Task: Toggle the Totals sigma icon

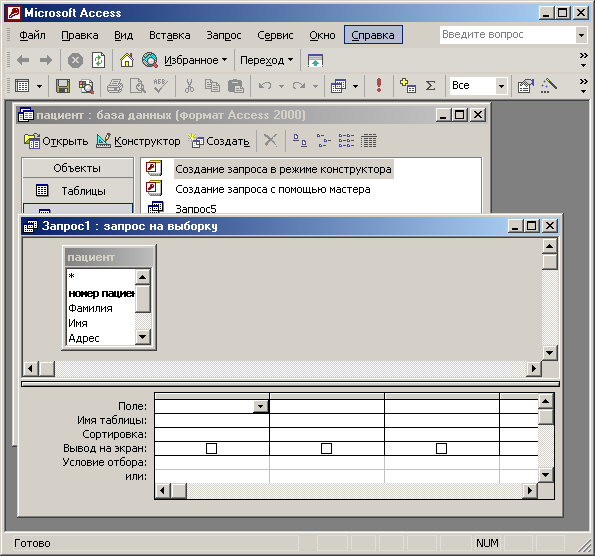Action: (x=431, y=86)
